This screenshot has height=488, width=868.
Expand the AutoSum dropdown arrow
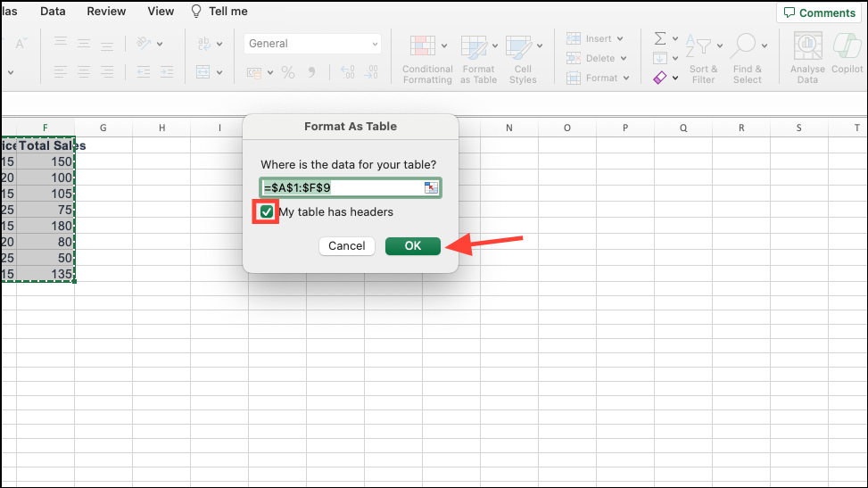pyautogui.click(x=674, y=38)
